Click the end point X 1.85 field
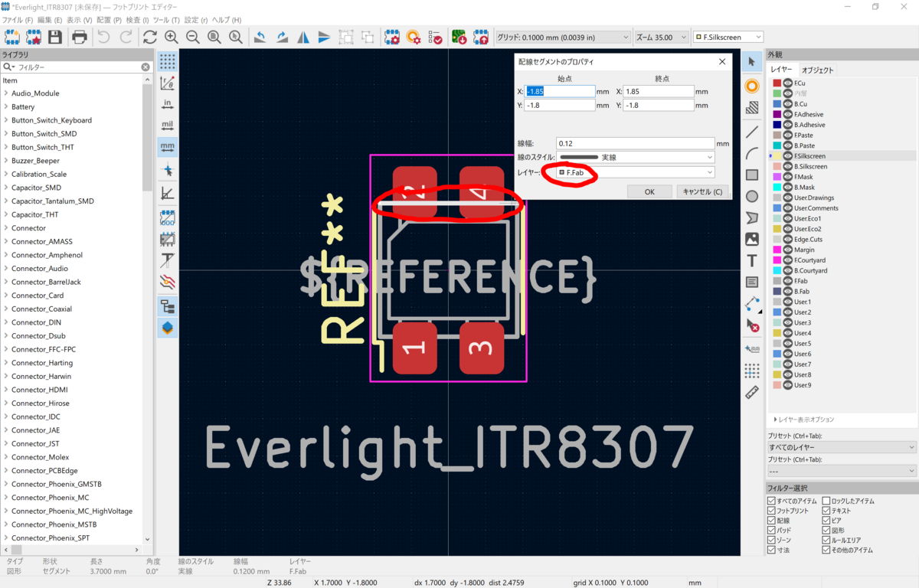The height and width of the screenshot is (588, 919). (x=659, y=91)
